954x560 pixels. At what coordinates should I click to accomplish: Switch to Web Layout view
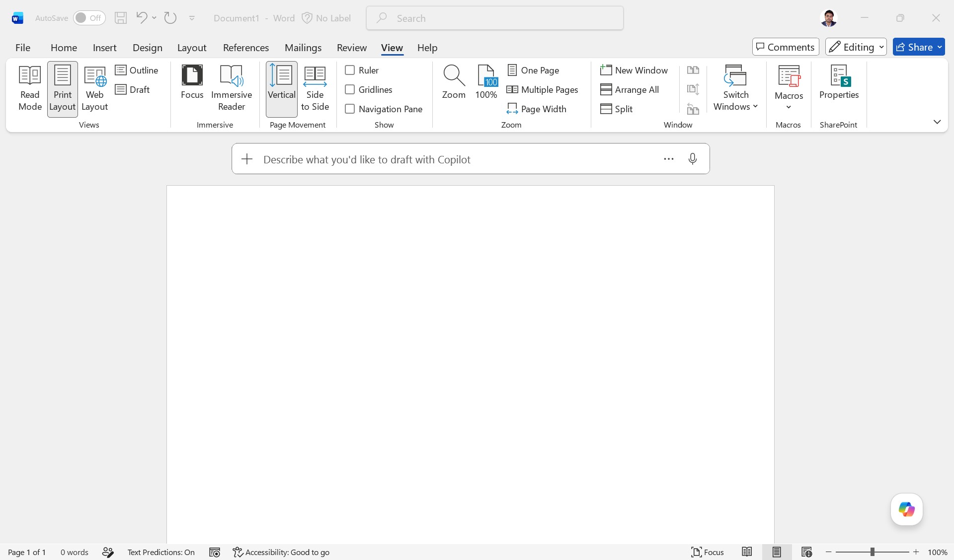click(94, 89)
